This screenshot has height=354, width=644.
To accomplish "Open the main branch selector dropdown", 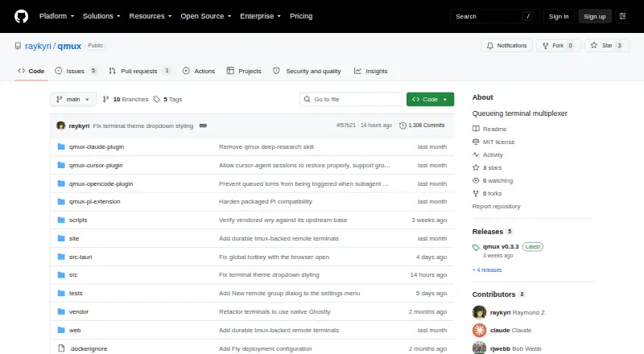I will (73, 100).
